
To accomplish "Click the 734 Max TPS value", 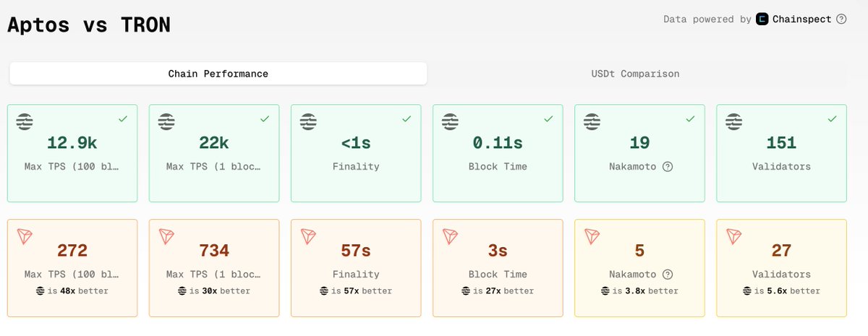I will pos(214,251).
